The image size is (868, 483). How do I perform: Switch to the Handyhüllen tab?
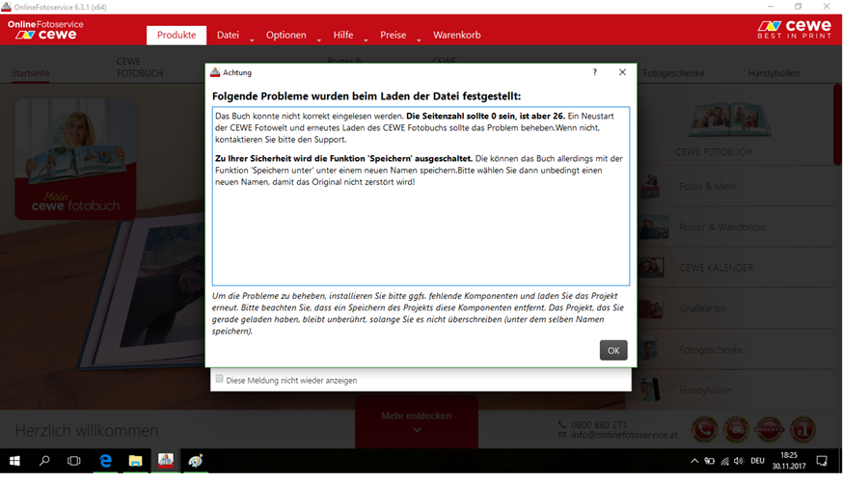point(773,73)
